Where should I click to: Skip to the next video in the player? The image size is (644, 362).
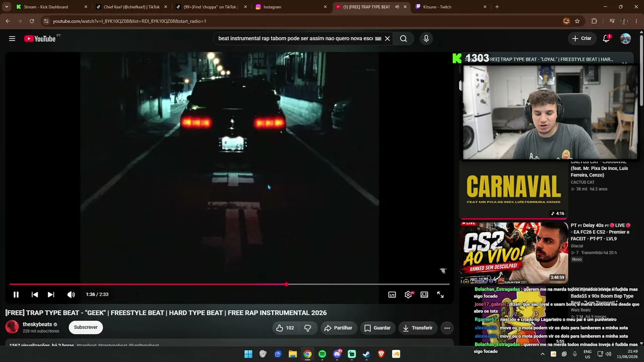click(51, 295)
